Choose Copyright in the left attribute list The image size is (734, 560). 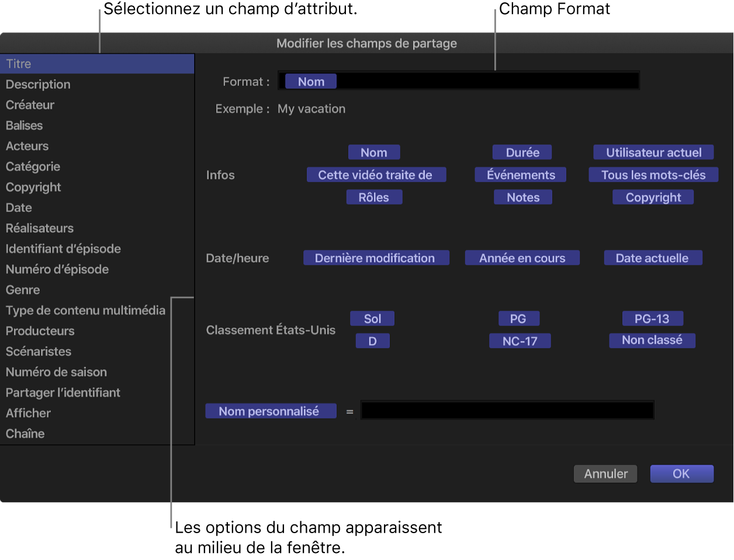(33, 187)
